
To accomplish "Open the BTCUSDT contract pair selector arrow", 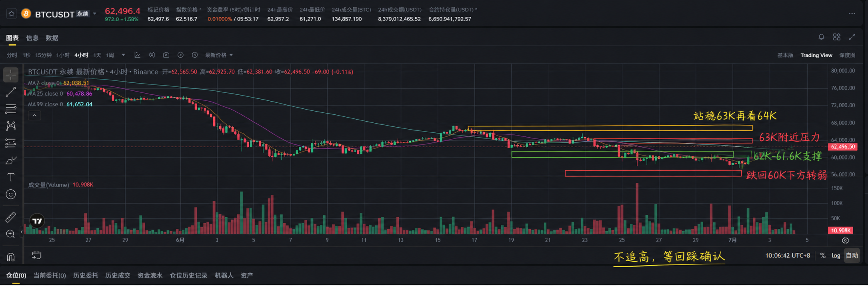I will click(95, 14).
